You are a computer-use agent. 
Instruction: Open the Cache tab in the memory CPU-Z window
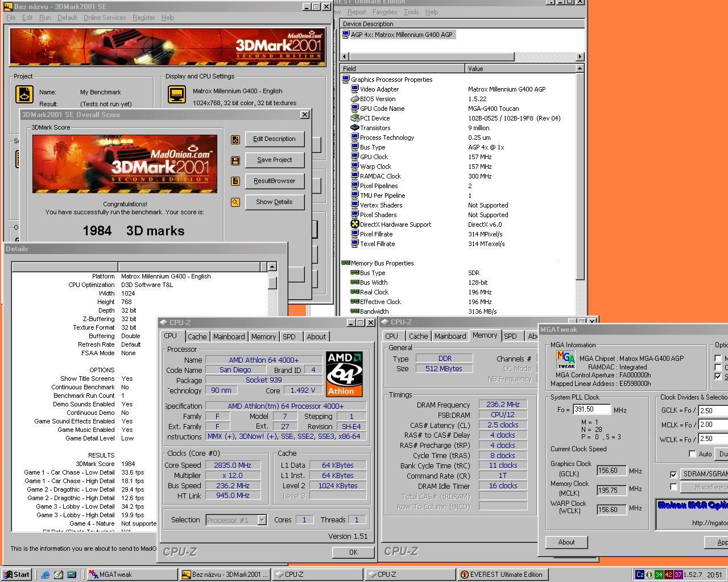[x=418, y=336]
